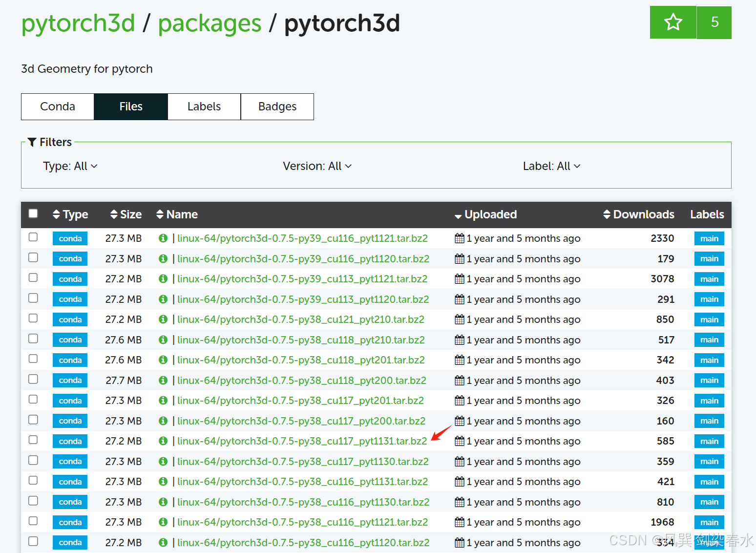Click the 27.7 MB size cell
The width and height of the screenshot is (756, 553).
point(124,380)
